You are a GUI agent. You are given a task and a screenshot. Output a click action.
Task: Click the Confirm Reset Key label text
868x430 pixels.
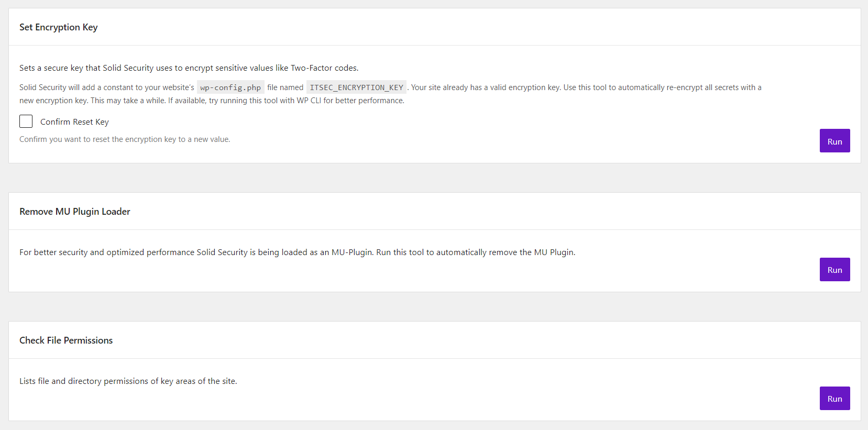point(74,122)
